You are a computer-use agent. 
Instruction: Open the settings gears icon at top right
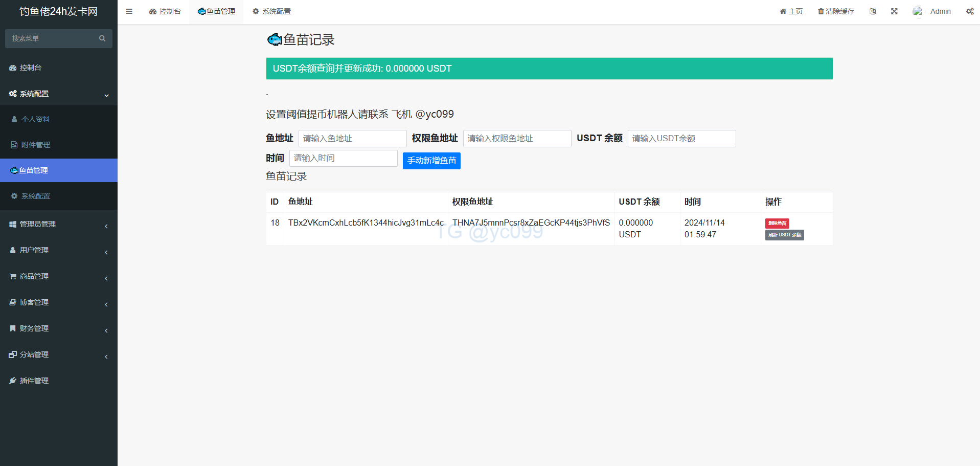pyautogui.click(x=970, y=11)
